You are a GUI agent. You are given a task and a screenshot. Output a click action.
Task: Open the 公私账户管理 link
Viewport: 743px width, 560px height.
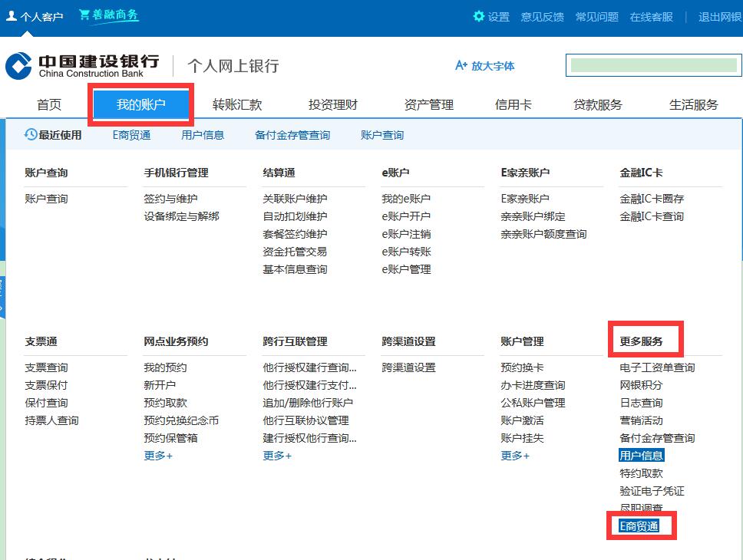click(x=533, y=403)
